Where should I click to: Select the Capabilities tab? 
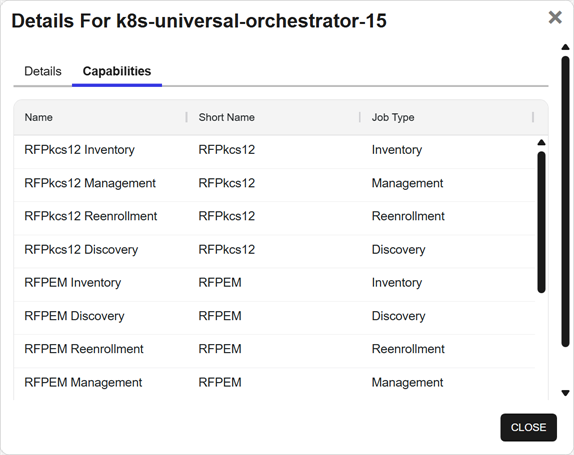[117, 71]
